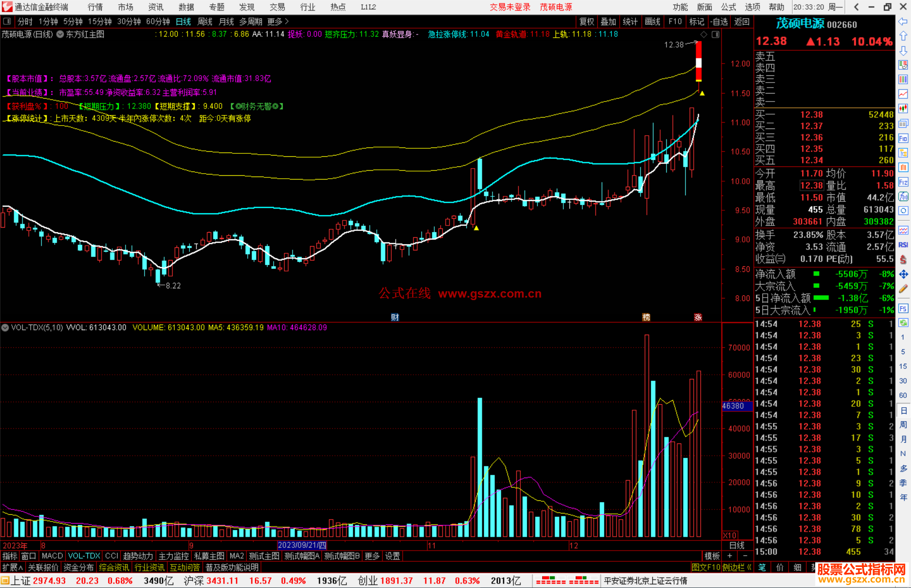Select the 季 quarterly period in right sidebar
Viewport: 911px width, 588px height.
[903, 483]
